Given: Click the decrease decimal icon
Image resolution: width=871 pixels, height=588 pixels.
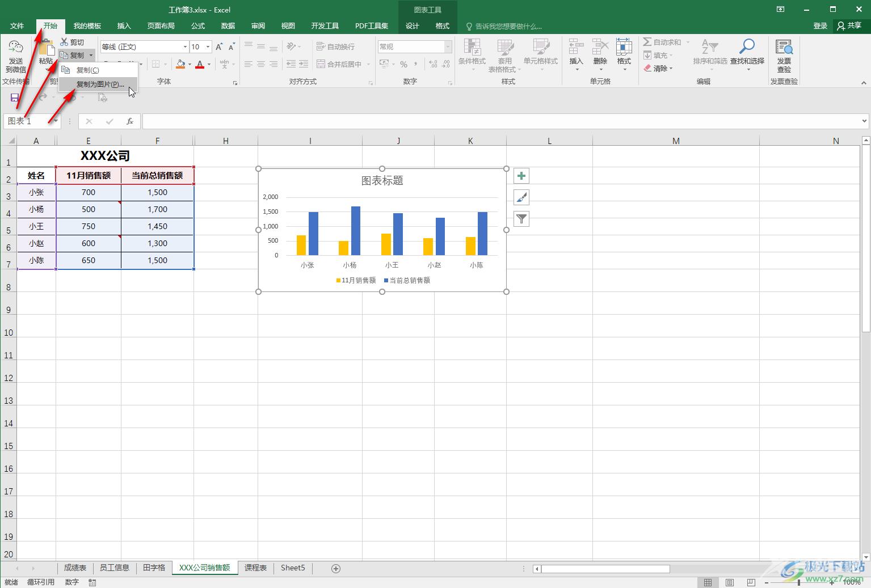Looking at the screenshot, I should pos(446,64).
